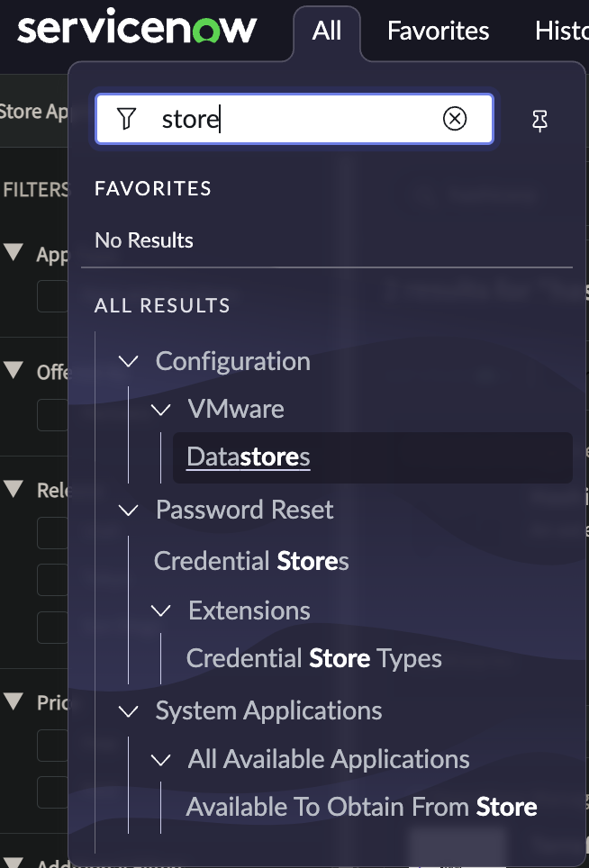Screen dimensions: 589x868
Task: Tick the checkbox under the Offe filter section
Action: (x=52, y=414)
